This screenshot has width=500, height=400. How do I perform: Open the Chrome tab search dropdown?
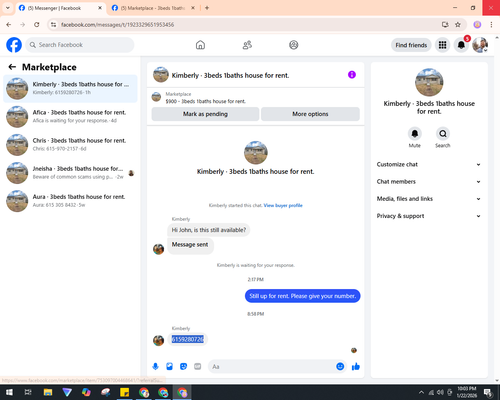pos(8,8)
